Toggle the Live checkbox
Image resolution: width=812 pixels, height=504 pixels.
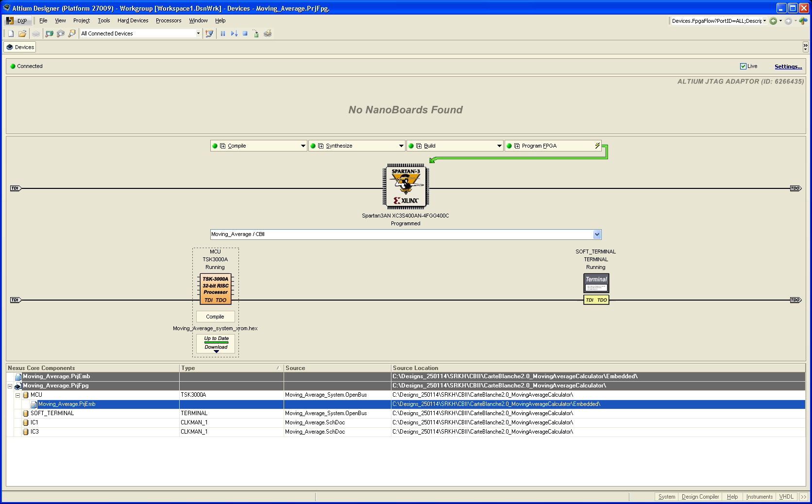(743, 66)
